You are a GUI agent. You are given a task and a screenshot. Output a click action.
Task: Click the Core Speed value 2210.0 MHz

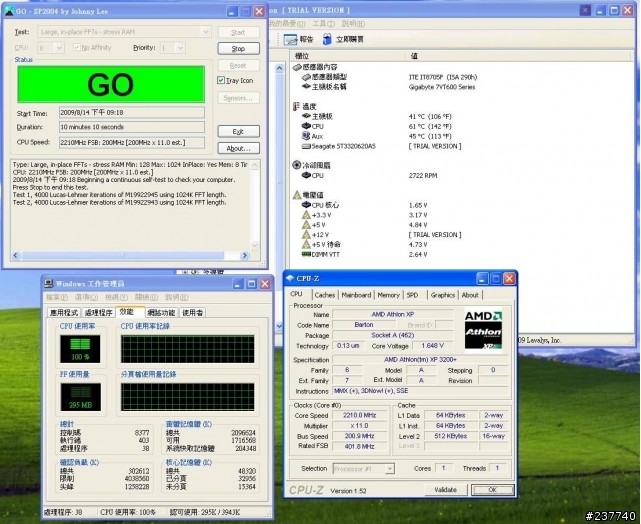coord(359,415)
